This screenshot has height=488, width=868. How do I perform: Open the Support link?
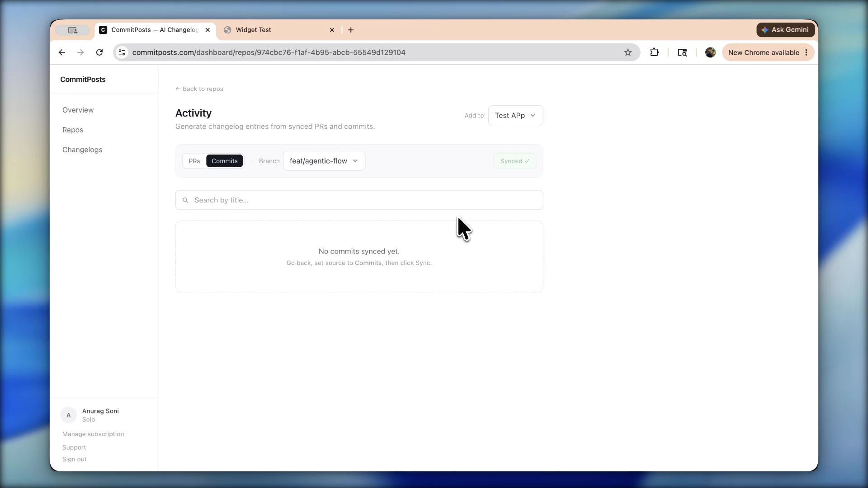(74, 447)
